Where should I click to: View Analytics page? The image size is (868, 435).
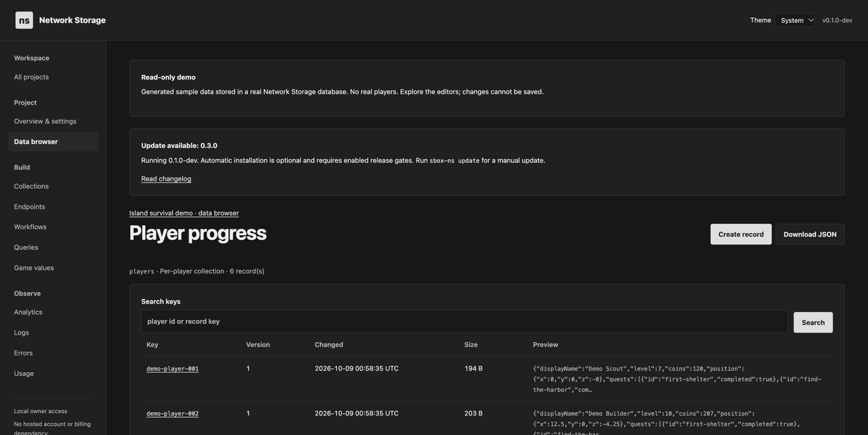28,312
